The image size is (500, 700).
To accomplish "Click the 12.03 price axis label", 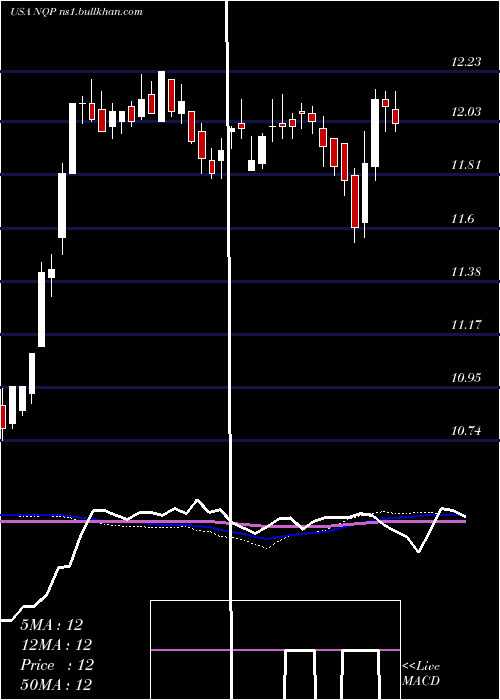I will click(466, 112).
